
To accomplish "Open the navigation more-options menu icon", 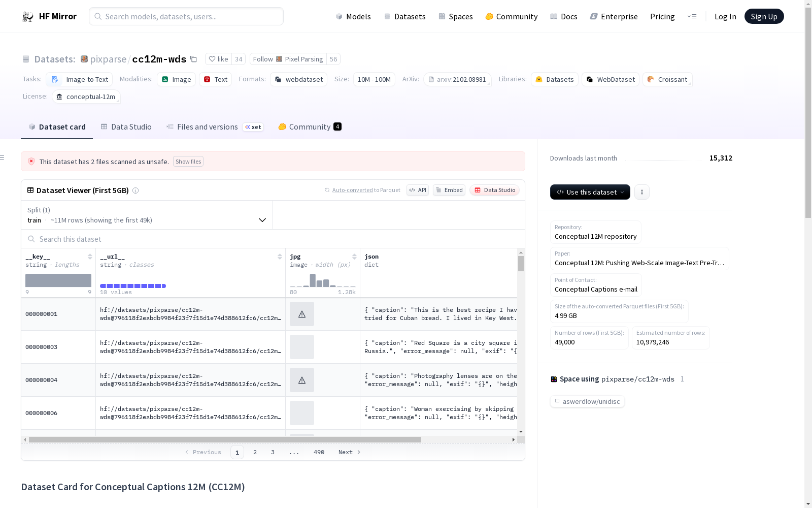I will pyautogui.click(x=692, y=16).
